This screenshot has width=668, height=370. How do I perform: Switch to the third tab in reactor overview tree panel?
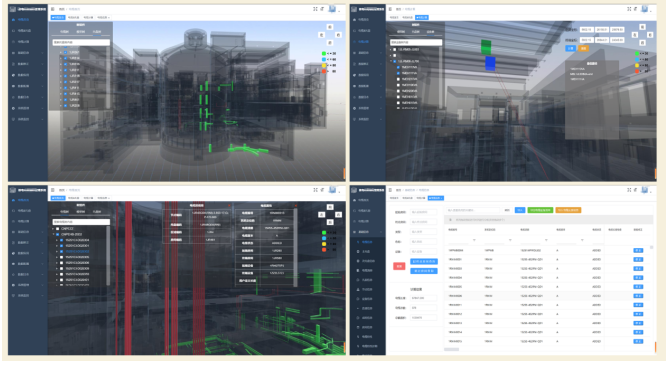[97, 32]
